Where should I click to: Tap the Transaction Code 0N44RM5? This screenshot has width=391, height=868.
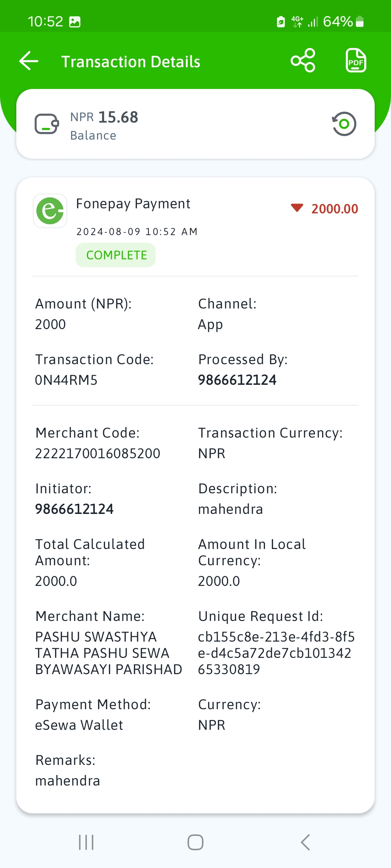coord(66,380)
